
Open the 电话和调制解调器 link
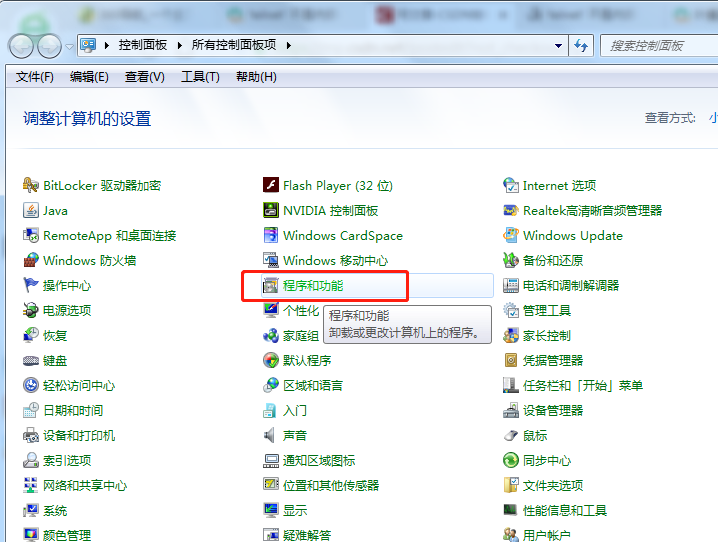(x=571, y=285)
